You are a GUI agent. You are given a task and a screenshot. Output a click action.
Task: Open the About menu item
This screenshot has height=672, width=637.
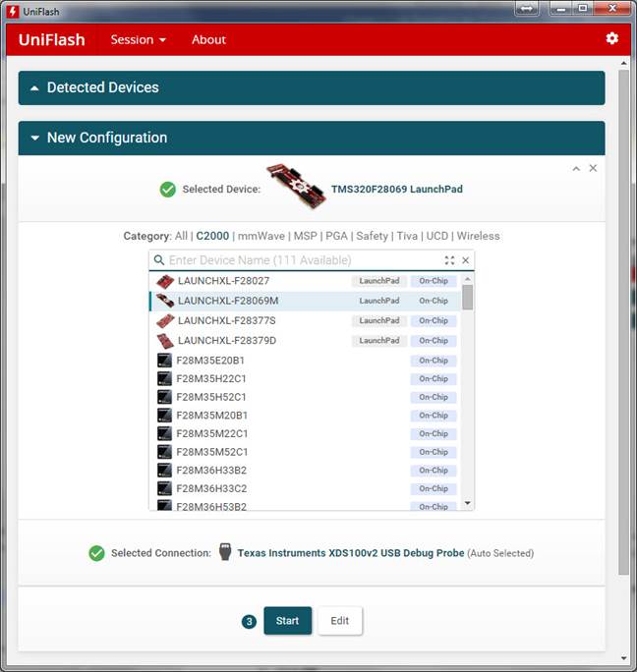coord(208,40)
